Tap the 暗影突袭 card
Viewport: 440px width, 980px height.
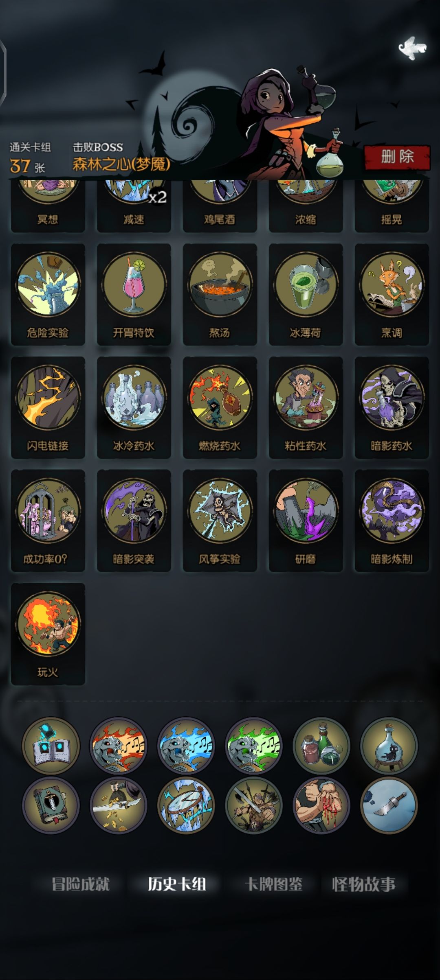coord(134,521)
